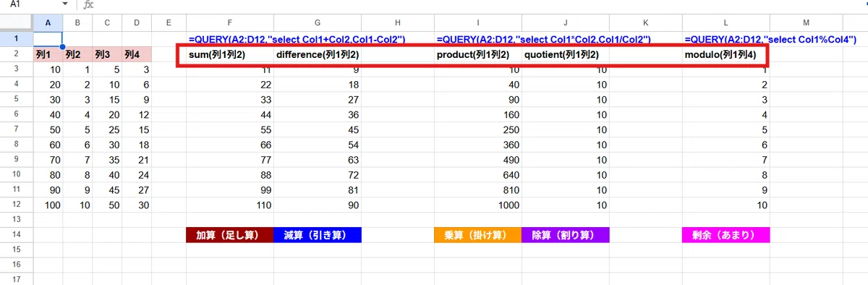Select the quotient(列1列2) header cell
Screen dimensions: 868x285
(x=566, y=54)
